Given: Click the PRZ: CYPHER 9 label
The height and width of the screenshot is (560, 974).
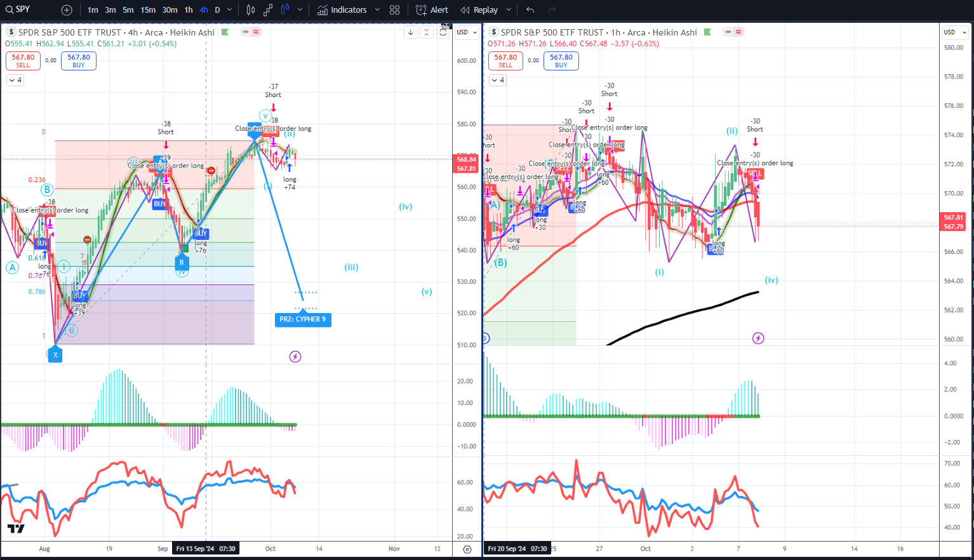Looking at the screenshot, I should point(303,319).
